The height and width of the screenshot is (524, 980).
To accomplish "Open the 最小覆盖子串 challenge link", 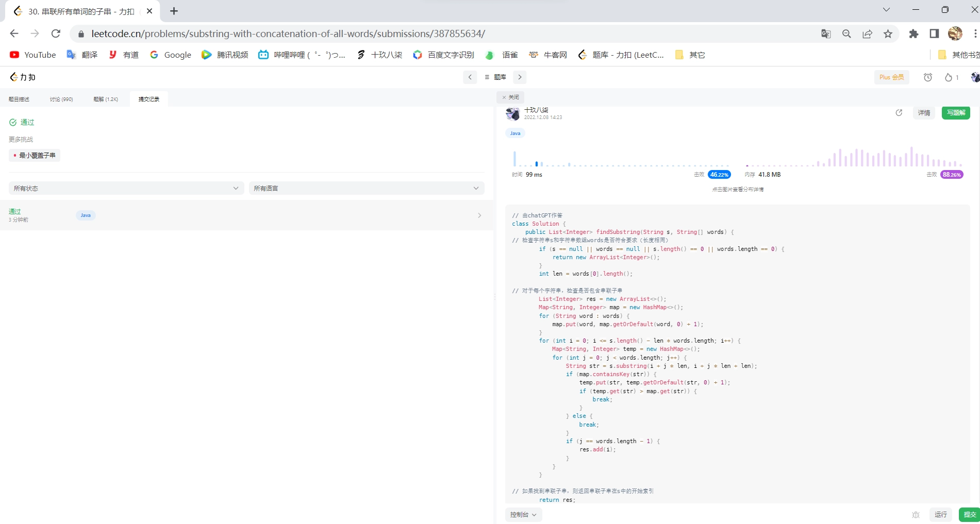I will pos(35,156).
